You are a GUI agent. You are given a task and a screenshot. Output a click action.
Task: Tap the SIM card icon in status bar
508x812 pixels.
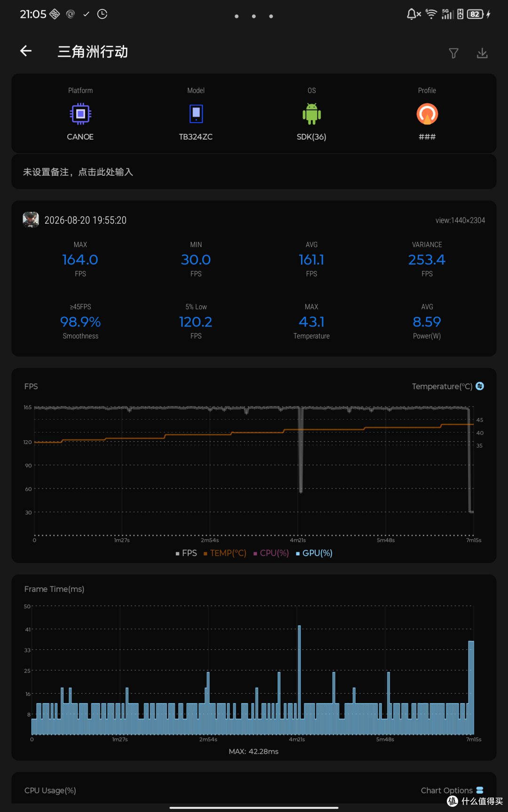(x=460, y=14)
